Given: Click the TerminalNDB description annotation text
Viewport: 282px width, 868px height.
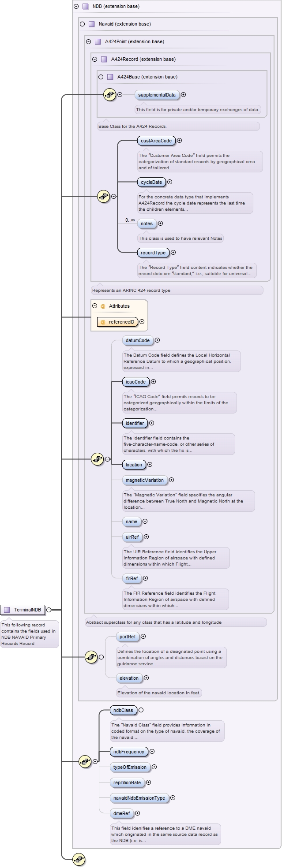Looking at the screenshot, I should (29, 634).
